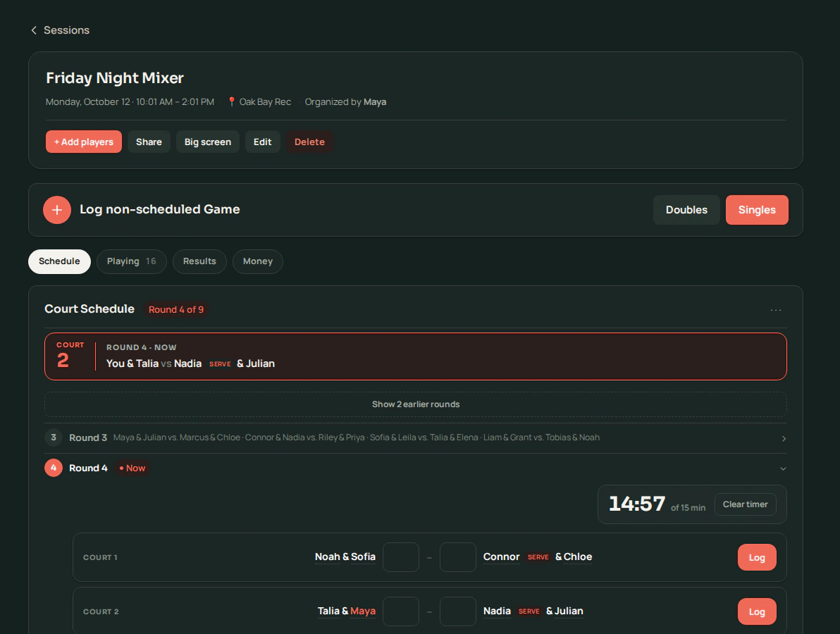
Task: Click the Oak Bay Rec location pin
Action: pos(231,101)
